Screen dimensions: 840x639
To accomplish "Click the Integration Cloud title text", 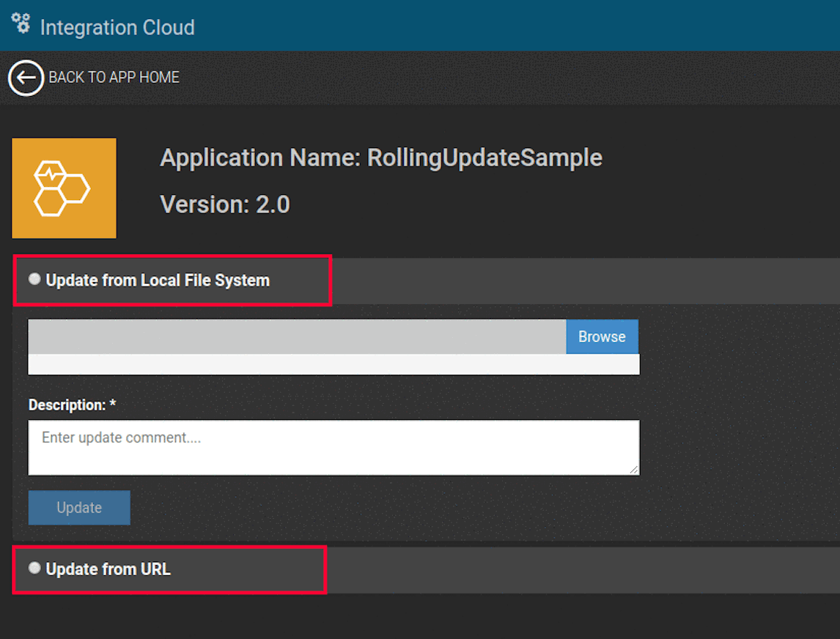I will point(117,28).
